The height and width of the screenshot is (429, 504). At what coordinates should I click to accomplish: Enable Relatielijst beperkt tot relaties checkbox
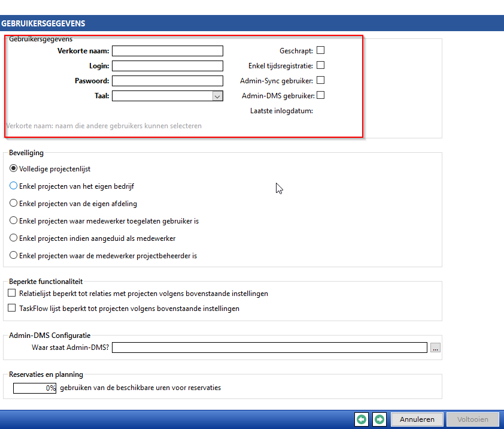point(13,294)
